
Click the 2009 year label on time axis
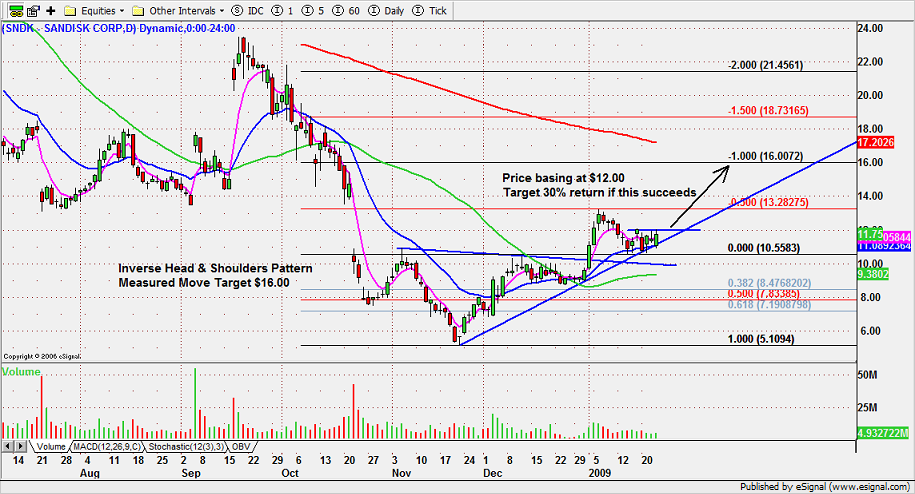click(x=600, y=472)
